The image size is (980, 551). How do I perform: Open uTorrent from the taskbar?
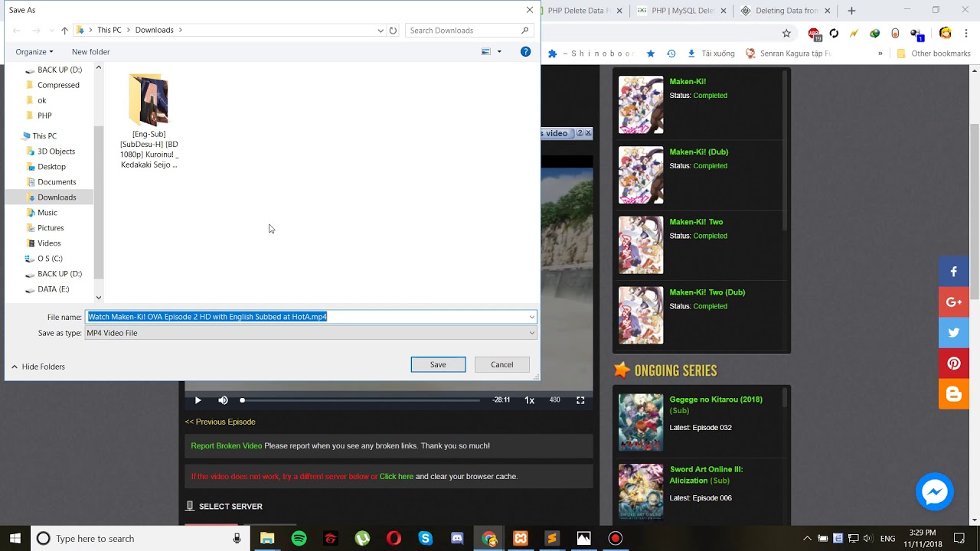point(362,539)
